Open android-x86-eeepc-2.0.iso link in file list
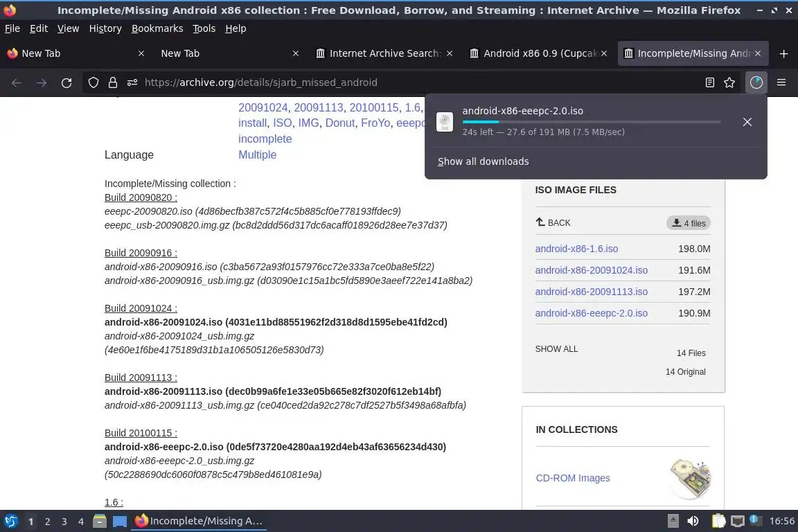798x532 pixels. tap(592, 313)
